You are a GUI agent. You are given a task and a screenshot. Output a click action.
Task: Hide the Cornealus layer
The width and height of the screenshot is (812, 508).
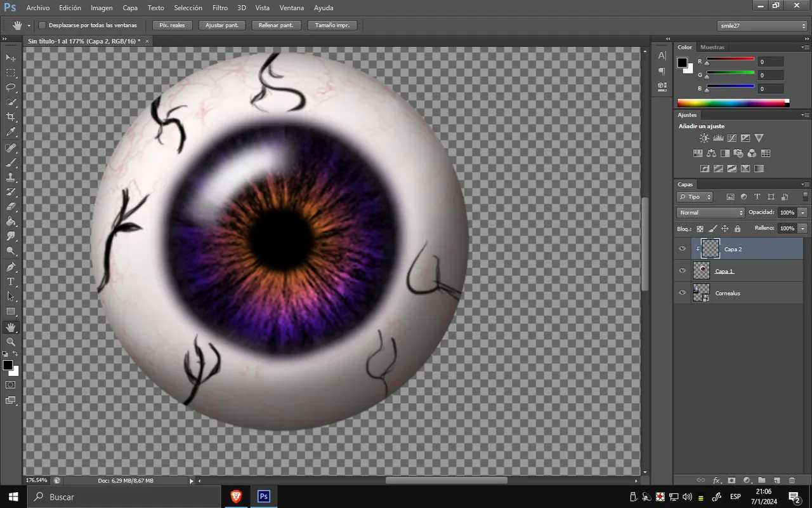[x=683, y=293]
